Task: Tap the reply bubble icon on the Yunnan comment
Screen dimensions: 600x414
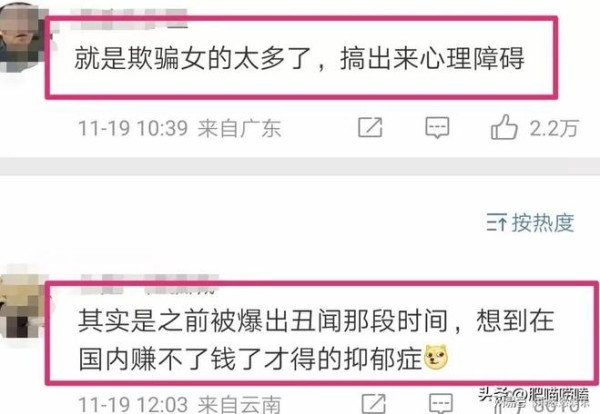Action: 441,403
